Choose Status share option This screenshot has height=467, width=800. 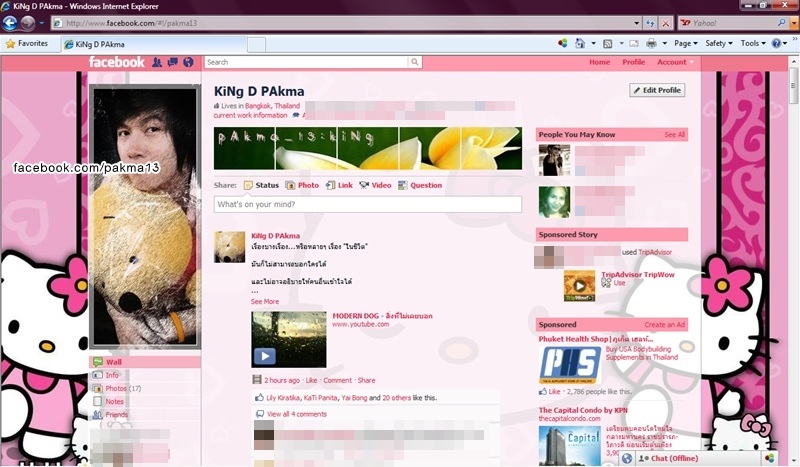click(x=261, y=185)
